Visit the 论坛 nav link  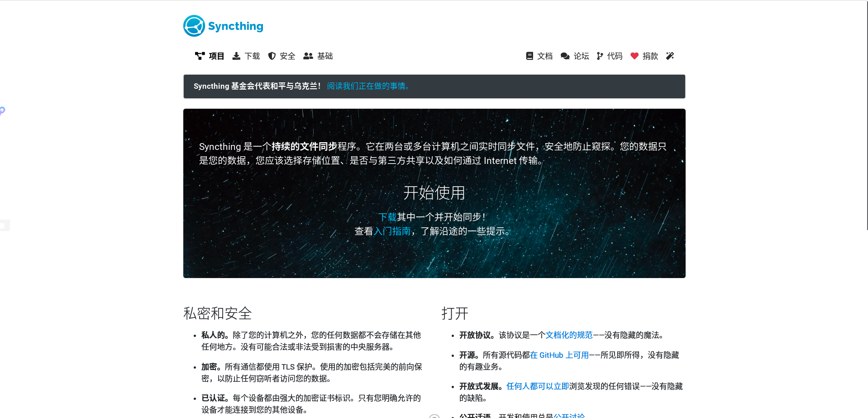pos(575,56)
